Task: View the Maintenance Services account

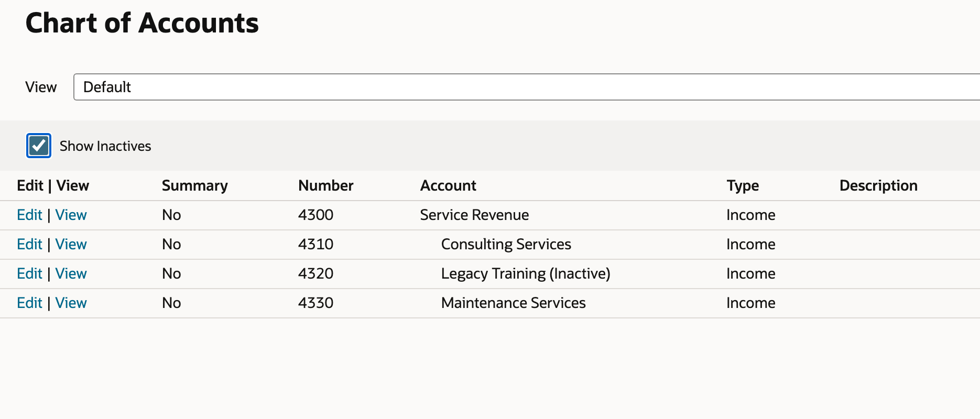Action: point(71,303)
